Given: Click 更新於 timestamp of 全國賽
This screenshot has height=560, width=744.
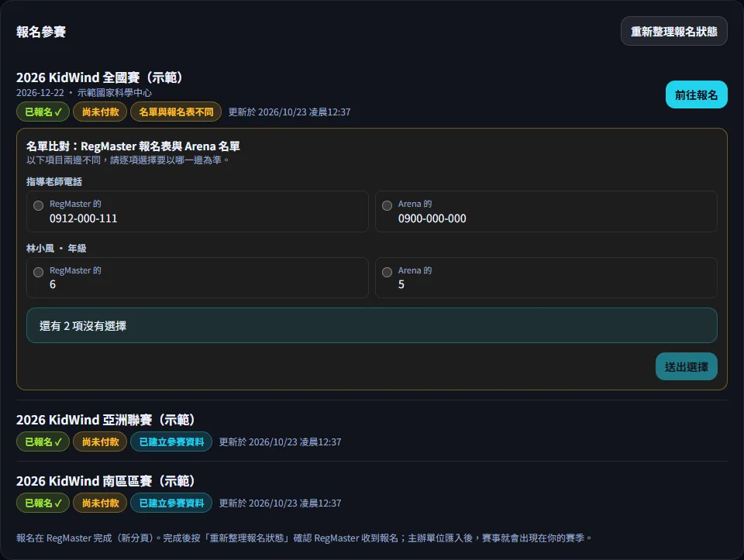Looking at the screenshot, I should [289, 112].
